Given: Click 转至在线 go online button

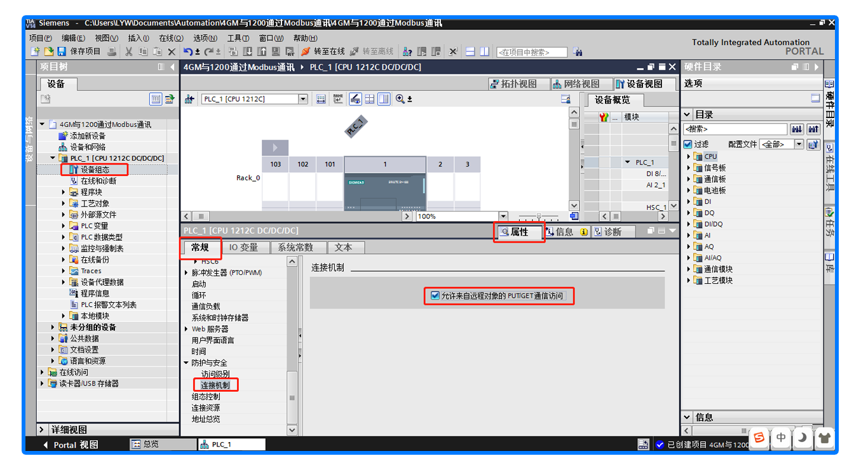Looking at the screenshot, I should pyautogui.click(x=323, y=51).
